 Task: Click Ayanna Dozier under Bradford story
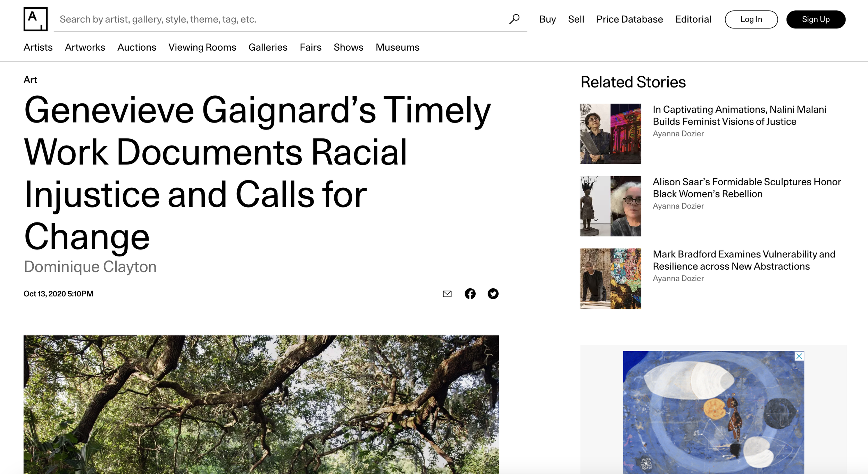[678, 278]
